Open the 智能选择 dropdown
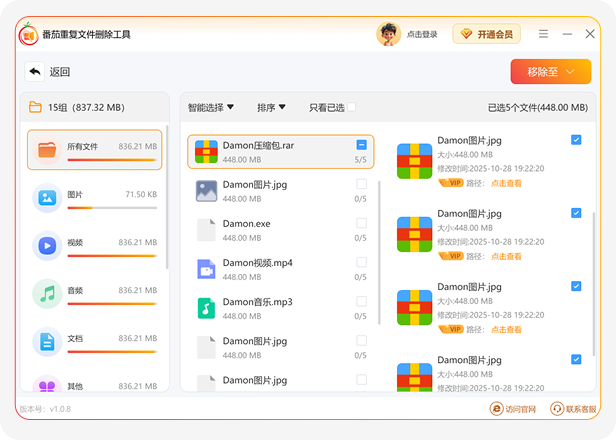This screenshot has width=616, height=440. tap(211, 107)
